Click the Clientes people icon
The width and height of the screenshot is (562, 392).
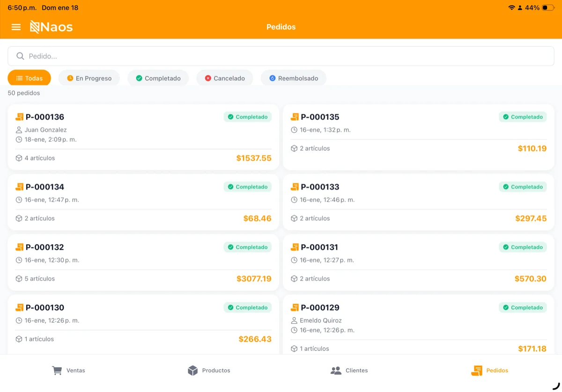(336, 370)
